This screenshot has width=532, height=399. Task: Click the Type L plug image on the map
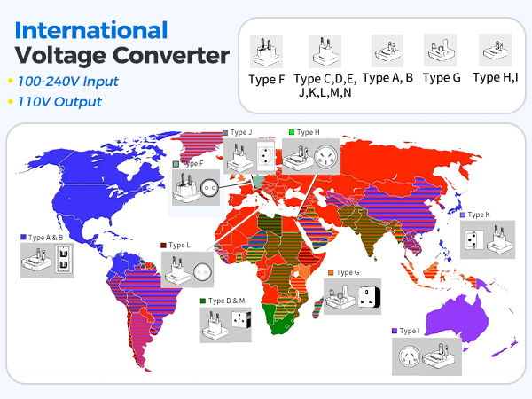(187, 270)
